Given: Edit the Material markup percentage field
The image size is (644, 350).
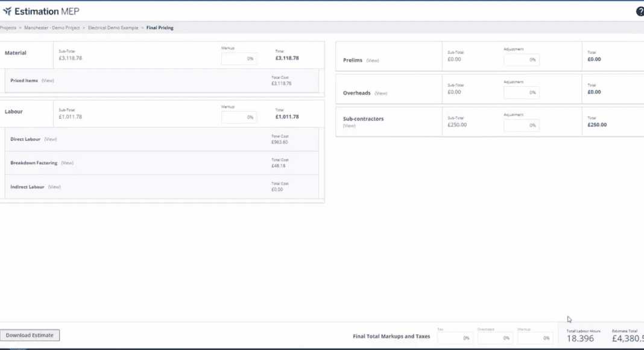Looking at the screenshot, I should 239,59.
